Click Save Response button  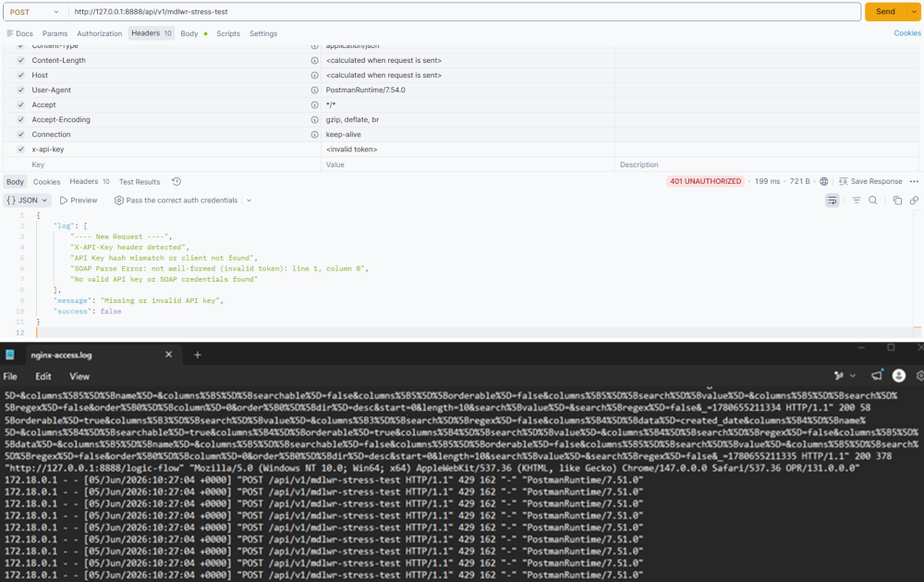[870, 181]
